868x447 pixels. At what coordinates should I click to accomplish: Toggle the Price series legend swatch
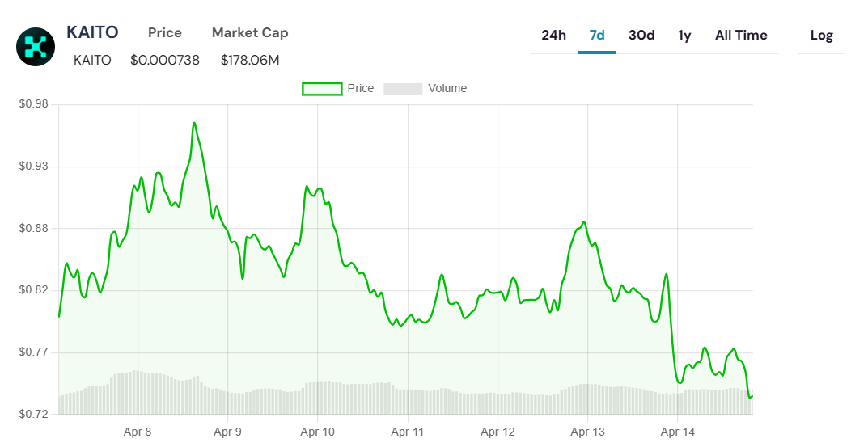(x=322, y=89)
